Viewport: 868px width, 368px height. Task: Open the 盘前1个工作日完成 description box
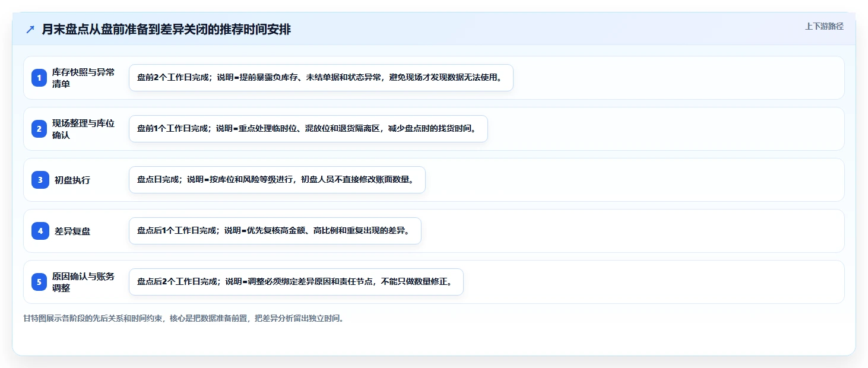308,129
